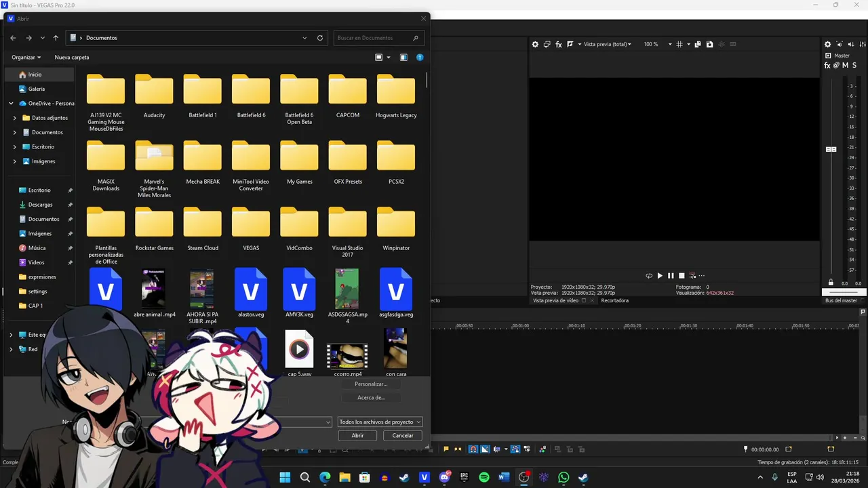Open video output FX in preview toolbar
868x488 pixels.
click(x=559, y=44)
